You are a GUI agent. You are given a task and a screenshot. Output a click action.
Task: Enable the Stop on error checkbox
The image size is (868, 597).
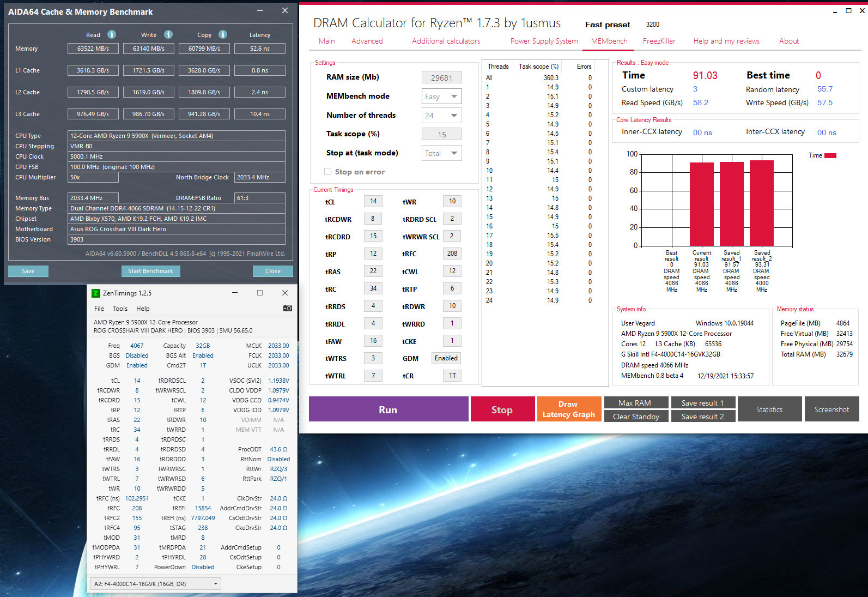[x=328, y=172]
